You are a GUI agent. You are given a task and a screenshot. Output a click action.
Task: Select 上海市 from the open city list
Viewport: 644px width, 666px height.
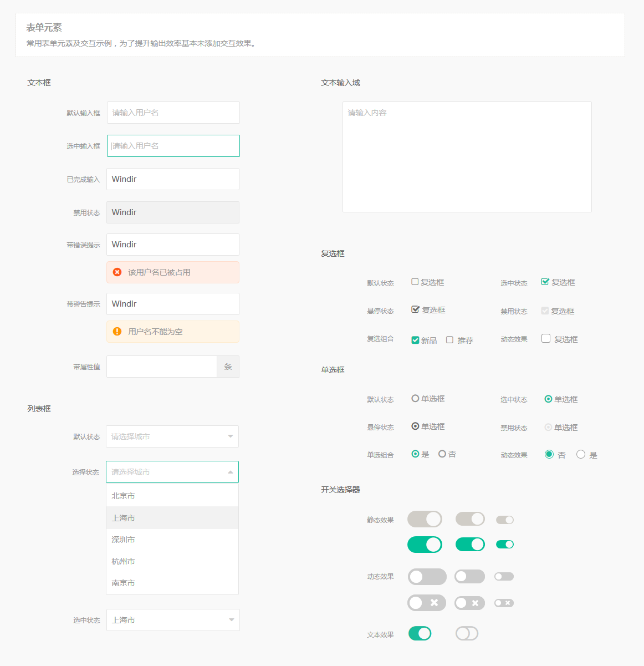pos(172,518)
